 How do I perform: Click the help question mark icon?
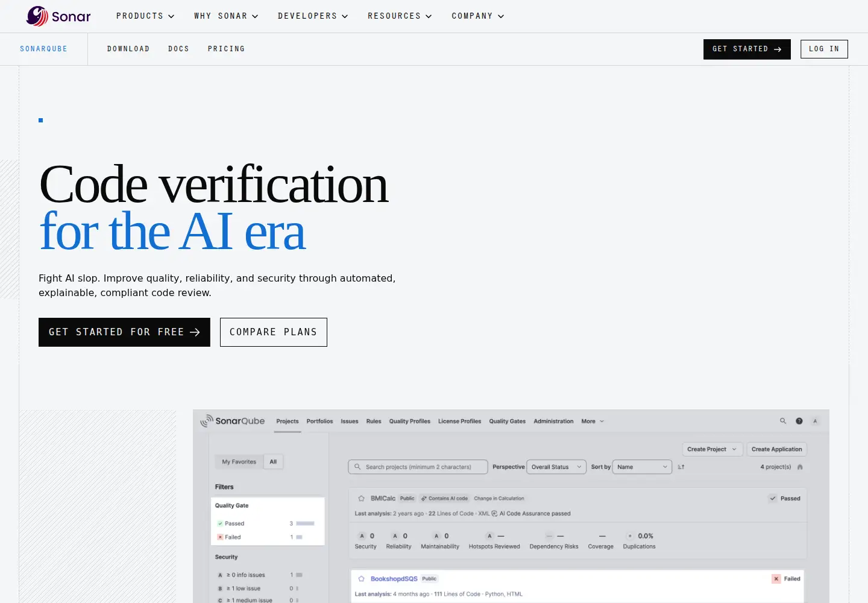799,421
